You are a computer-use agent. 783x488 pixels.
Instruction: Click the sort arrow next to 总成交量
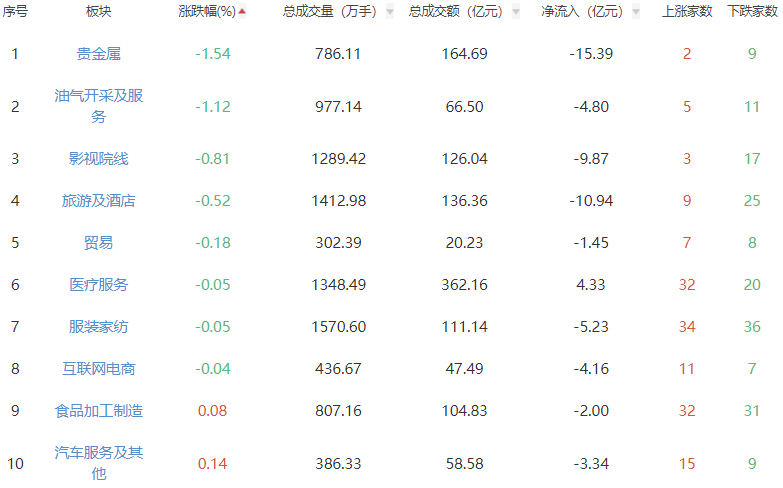pyautogui.click(x=389, y=12)
